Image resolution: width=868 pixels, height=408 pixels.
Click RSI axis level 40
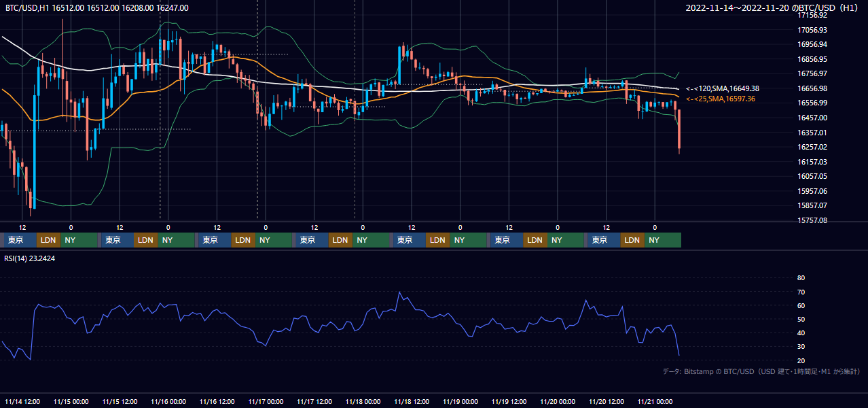pos(801,333)
